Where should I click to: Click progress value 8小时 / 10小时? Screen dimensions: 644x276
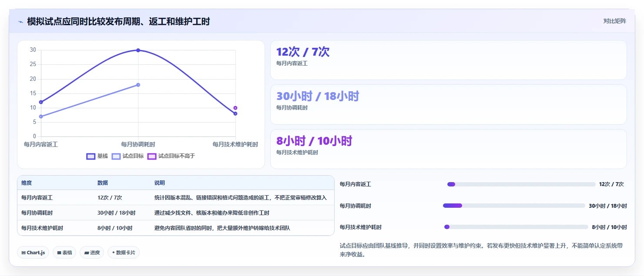[609, 227]
